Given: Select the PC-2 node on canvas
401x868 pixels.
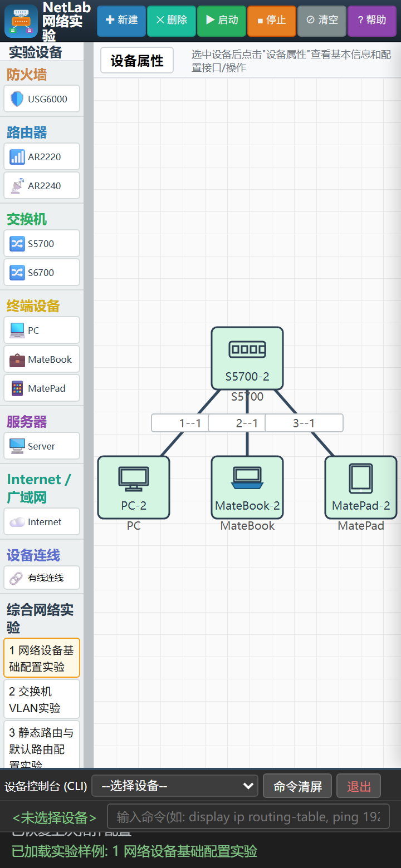Looking at the screenshot, I should tap(134, 487).
